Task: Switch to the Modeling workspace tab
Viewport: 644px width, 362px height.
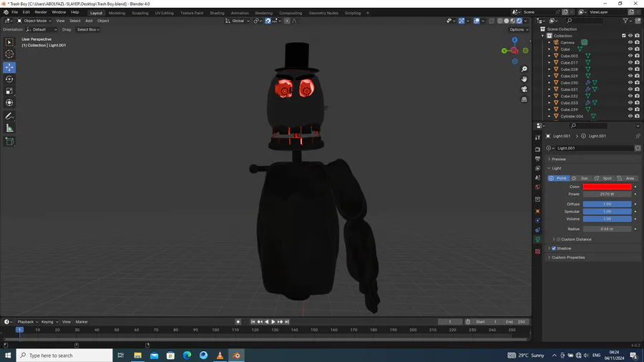Action: tap(117, 13)
